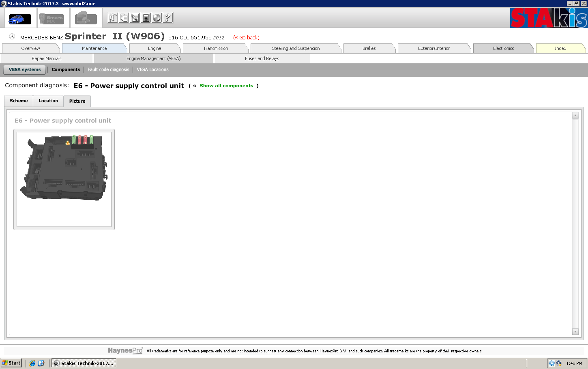This screenshot has width=588, height=369.
Task: Open the pencil notes toolbar icon
Action: click(135, 18)
